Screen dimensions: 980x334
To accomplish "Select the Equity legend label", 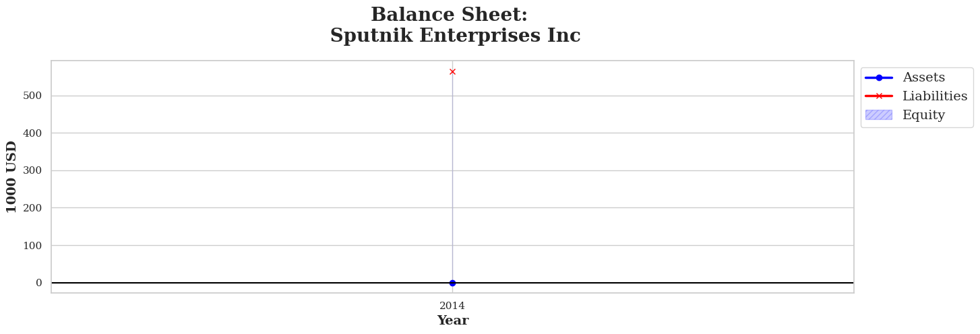I will (923, 115).
